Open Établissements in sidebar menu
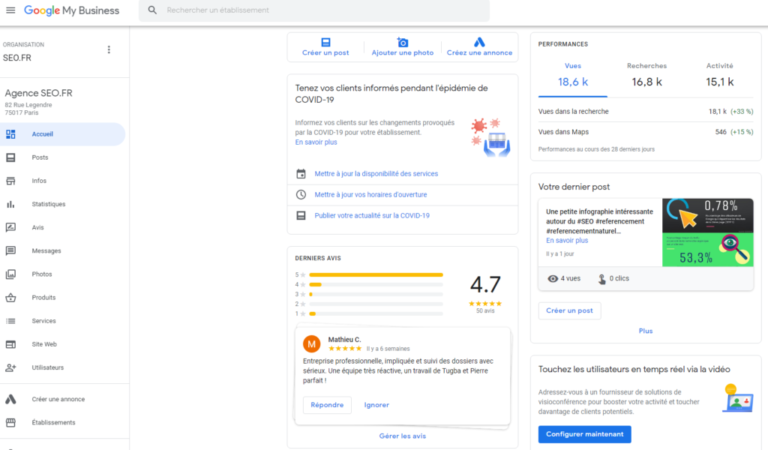 click(x=63, y=423)
